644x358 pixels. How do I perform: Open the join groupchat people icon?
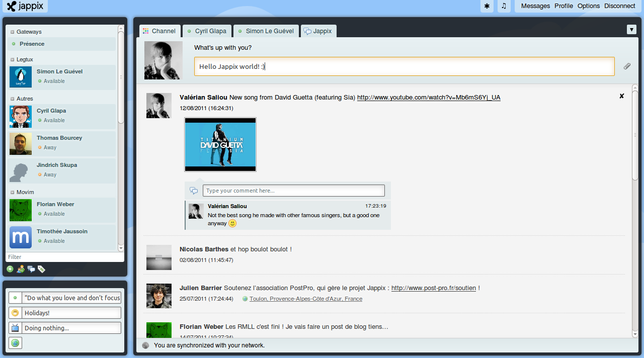point(21,269)
